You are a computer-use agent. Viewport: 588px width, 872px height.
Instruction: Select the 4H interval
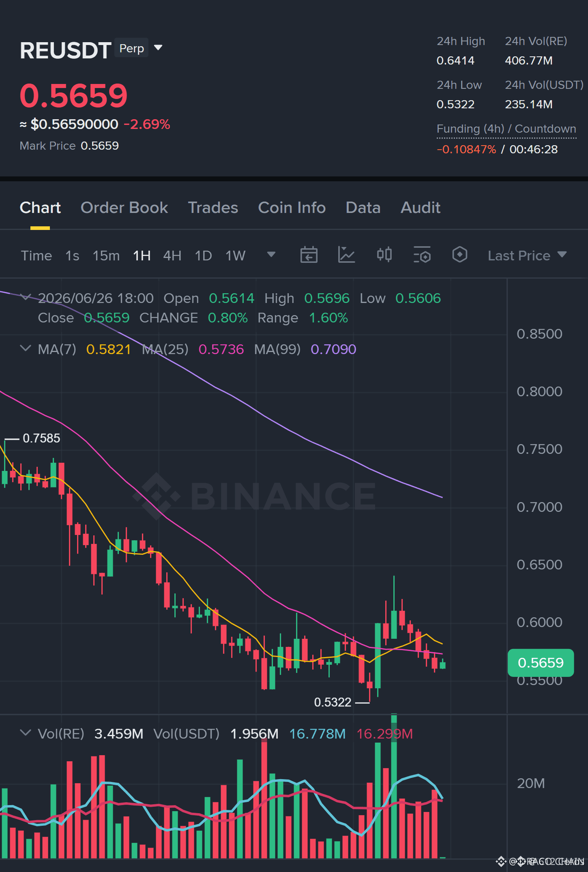pos(172,256)
